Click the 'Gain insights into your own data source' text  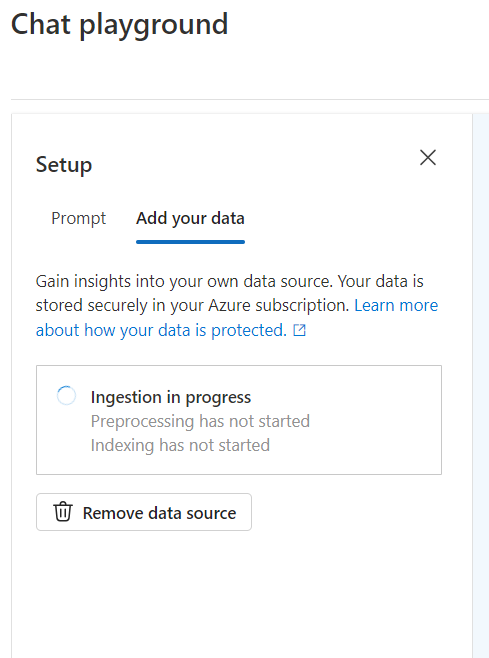184,281
